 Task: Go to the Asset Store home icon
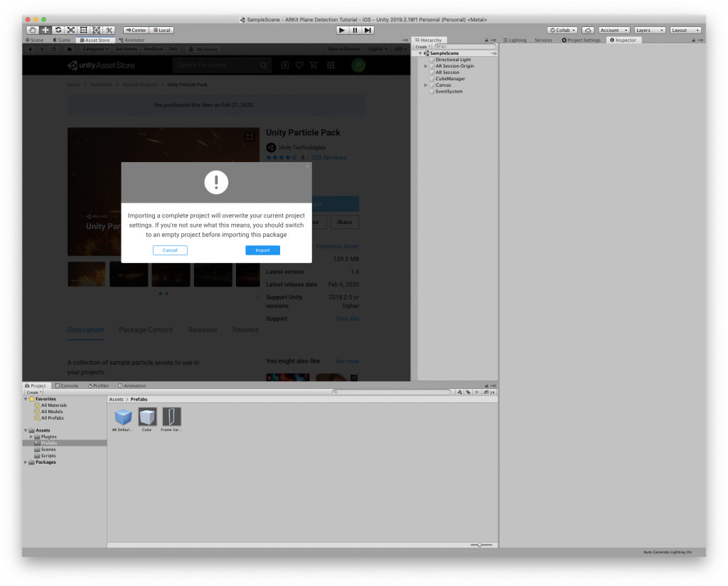click(70, 49)
